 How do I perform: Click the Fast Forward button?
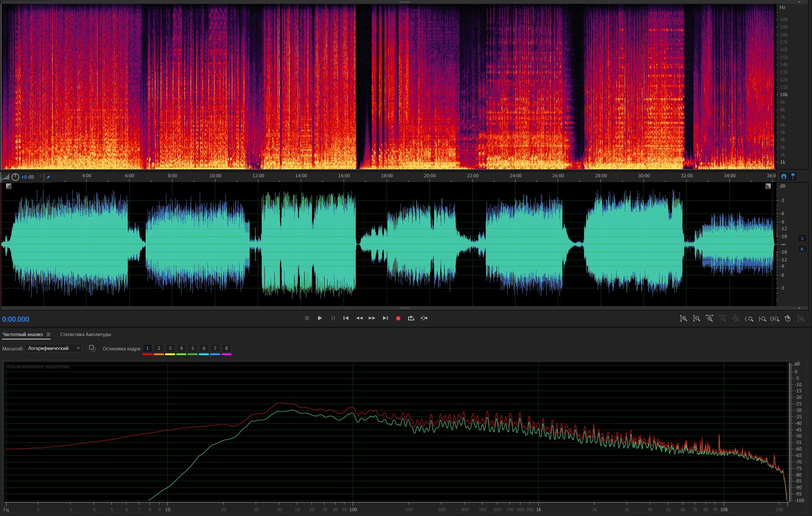[x=372, y=318]
